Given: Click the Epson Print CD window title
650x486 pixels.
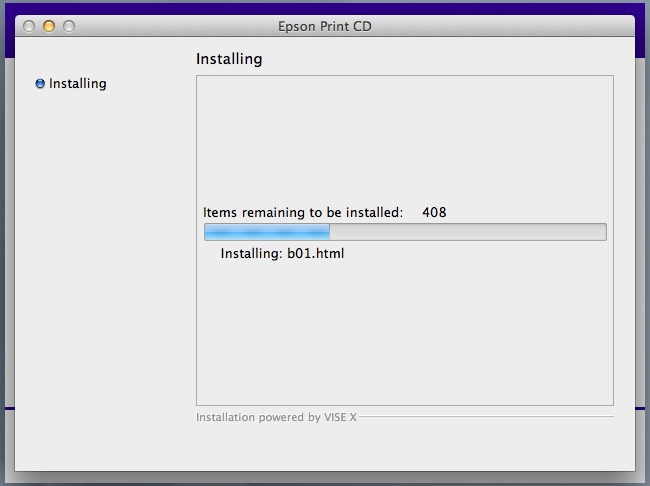Looking at the screenshot, I should point(324,26).
